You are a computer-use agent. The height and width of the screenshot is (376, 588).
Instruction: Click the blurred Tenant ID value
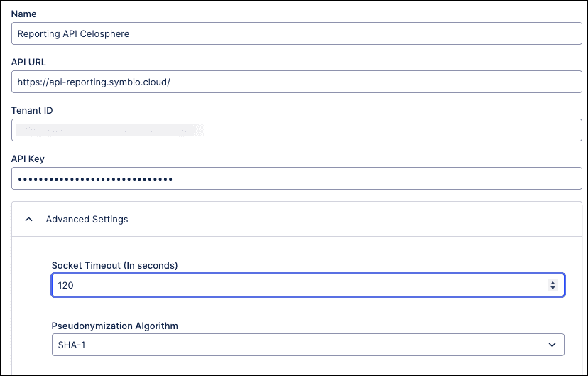click(110, 130)
